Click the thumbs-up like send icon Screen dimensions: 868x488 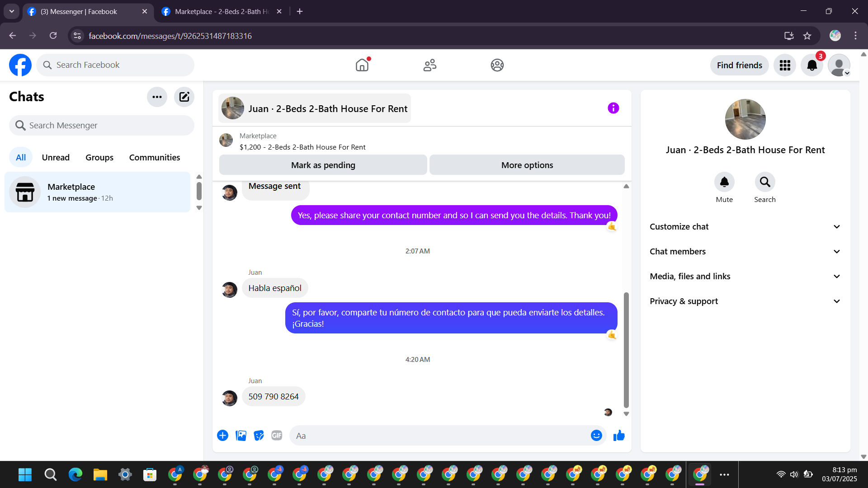(619, 436)
